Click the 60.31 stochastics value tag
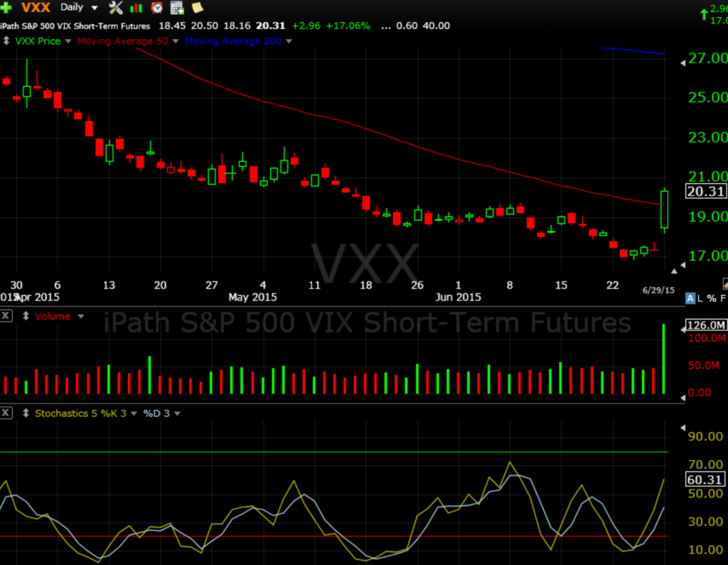728x565 pixels. pos(705,480)
